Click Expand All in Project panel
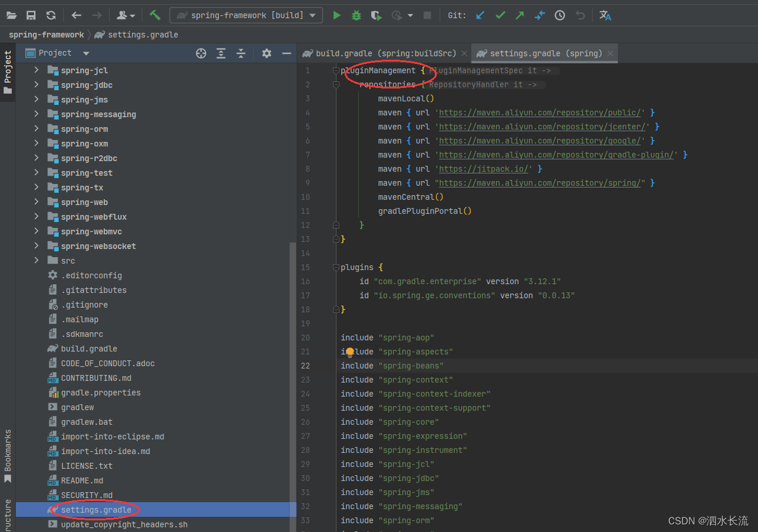The height and width of the screenshot is (532, 758). [x=221, y=53]
